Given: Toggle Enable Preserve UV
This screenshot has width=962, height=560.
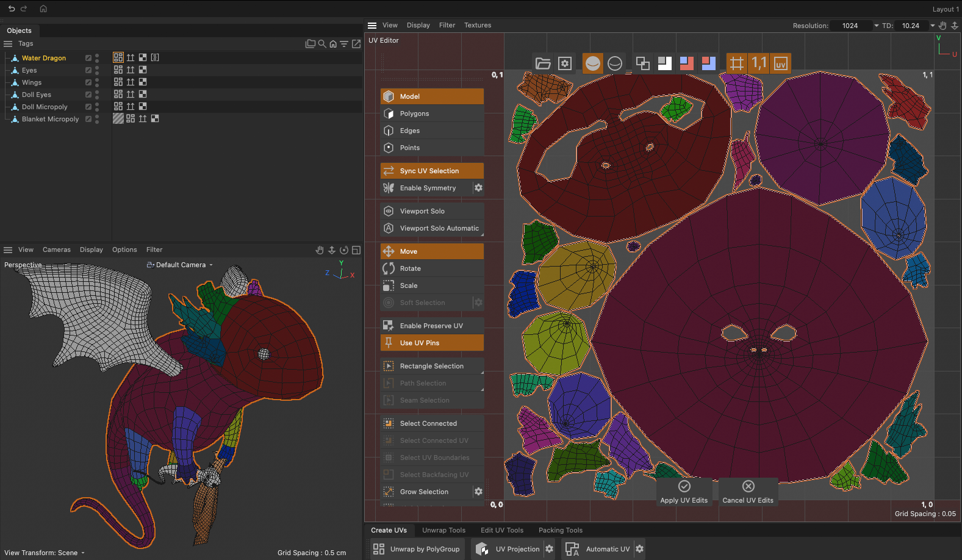Looking at the screenshot, I should click(x=432, y=326).
